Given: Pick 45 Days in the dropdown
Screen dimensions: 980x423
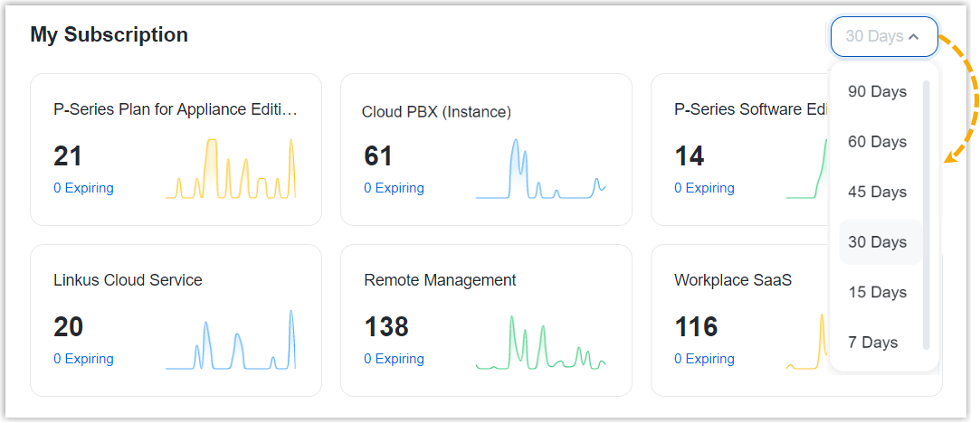Looking at the screenshot, I should coord(877,192).
